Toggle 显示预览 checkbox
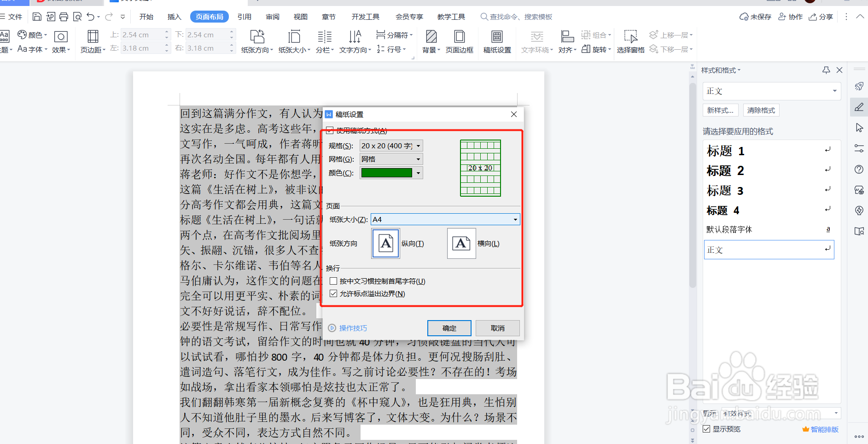The height and width of the screenshot is (444, 868). pyautogui.click(x=706, y=429)
